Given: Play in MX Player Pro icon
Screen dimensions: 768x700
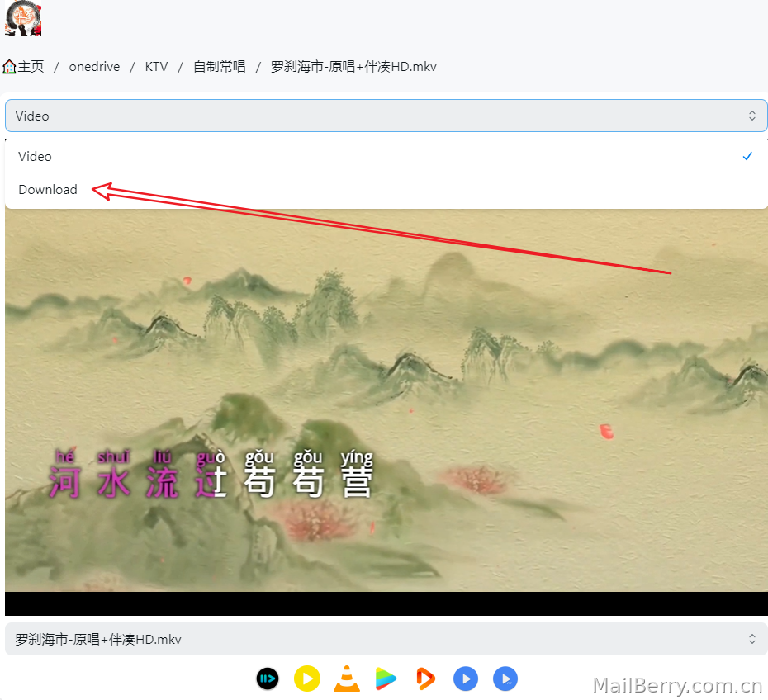Looking at the screenshot, I should pyautogui.click(x=505, y=679).
